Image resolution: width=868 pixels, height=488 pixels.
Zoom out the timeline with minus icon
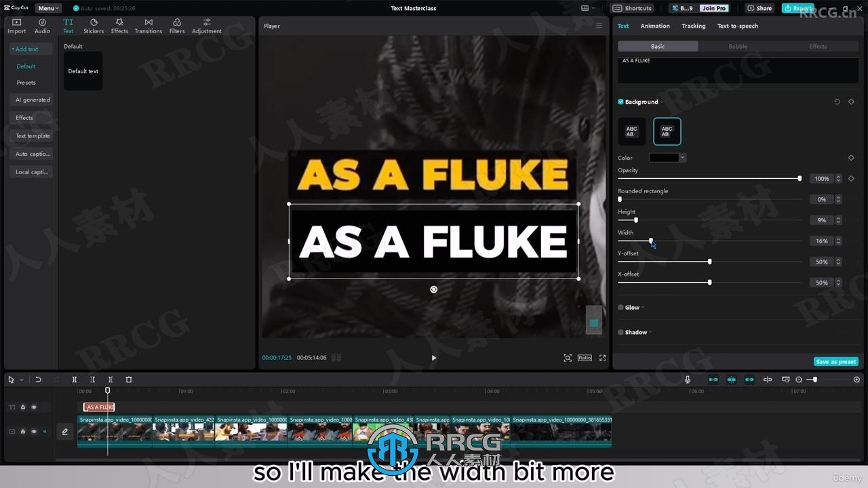pyautogui.click(x=799, y=380)
